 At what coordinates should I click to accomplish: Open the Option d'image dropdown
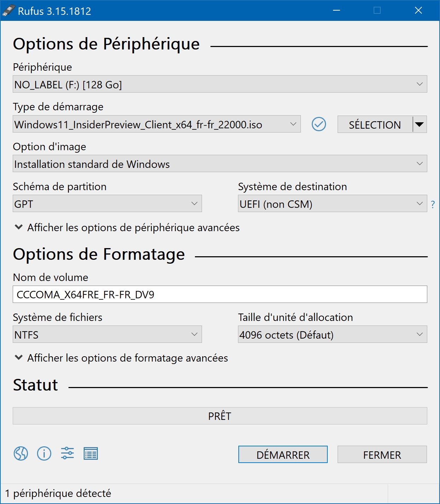pos(220,164)
